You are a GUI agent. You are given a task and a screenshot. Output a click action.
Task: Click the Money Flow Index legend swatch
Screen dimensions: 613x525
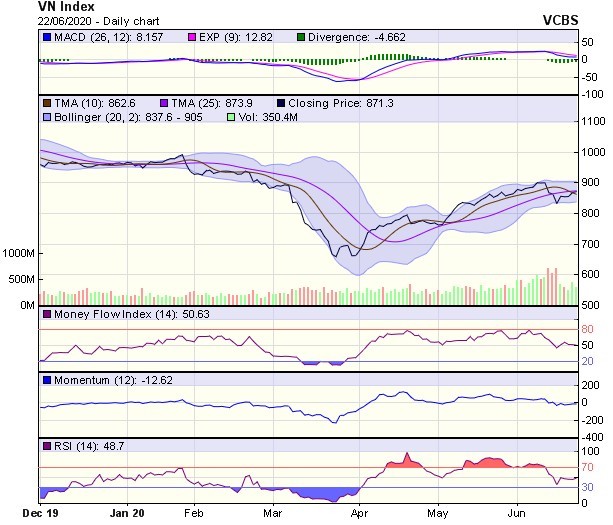tap(45, 315)
